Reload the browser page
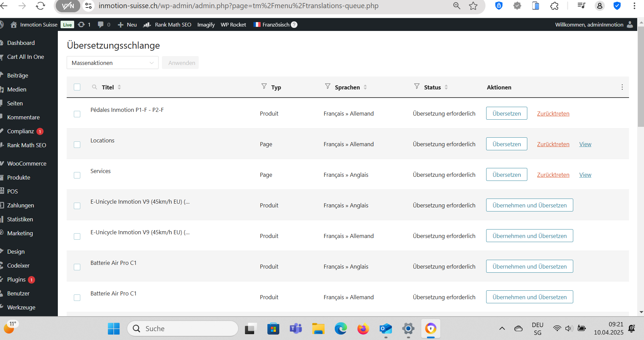644x340 pixels. tap(40, 6)
